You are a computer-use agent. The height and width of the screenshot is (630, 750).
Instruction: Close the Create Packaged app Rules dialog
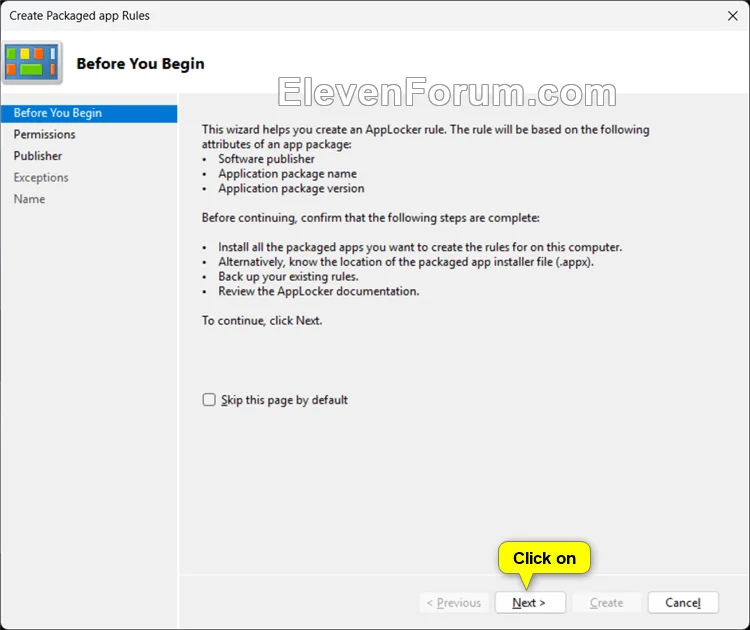point(732,16)
